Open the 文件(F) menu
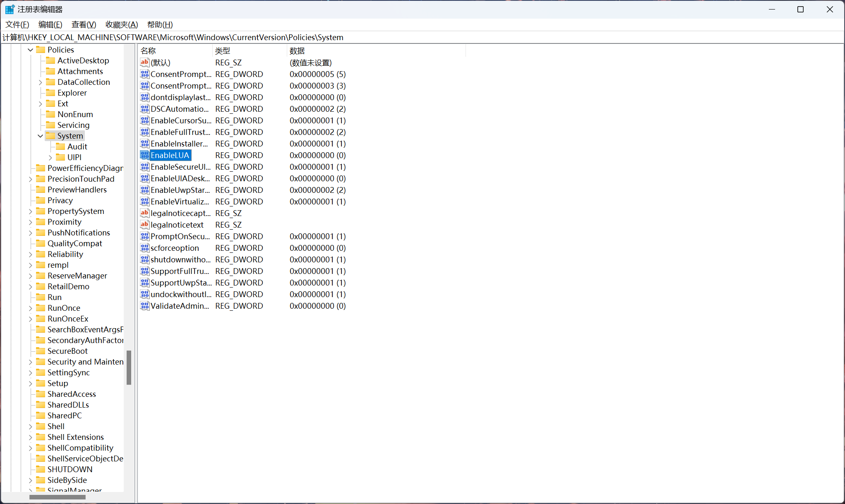The width and height of the screenshot is (845, 504). [x=17, y=24]
